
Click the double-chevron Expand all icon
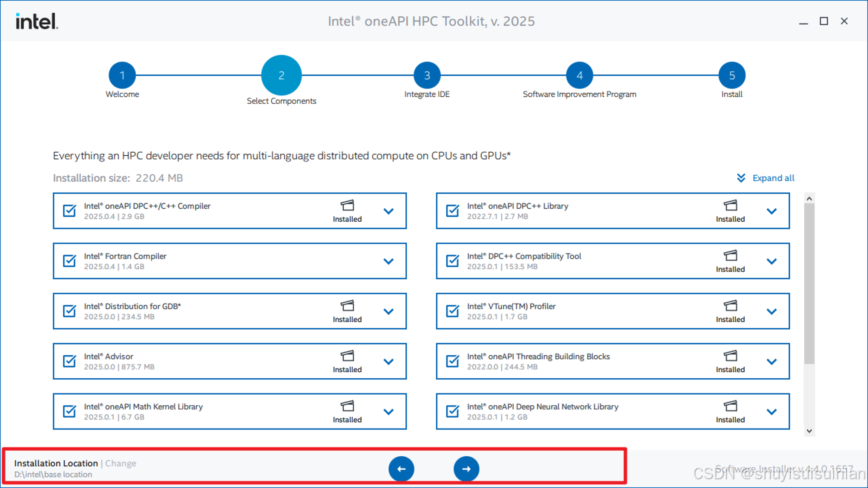(741, 178)
